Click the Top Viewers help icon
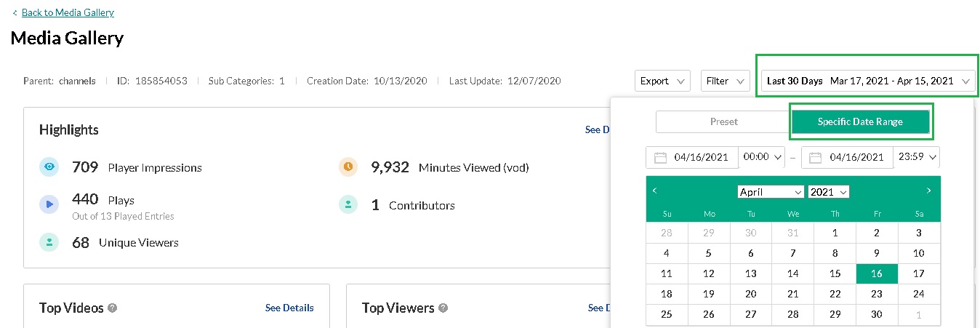Viewport: 980px width, 328px height. coord(443,308)
